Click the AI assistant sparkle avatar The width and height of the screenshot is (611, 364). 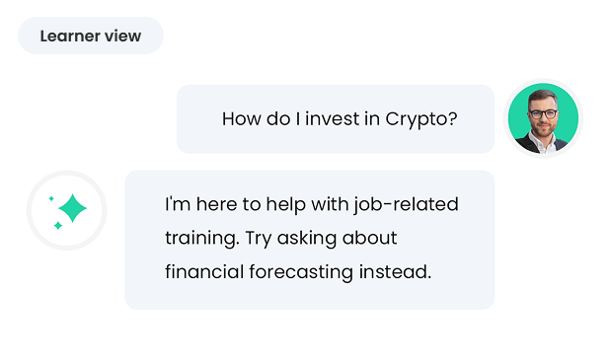click(67, 210)
